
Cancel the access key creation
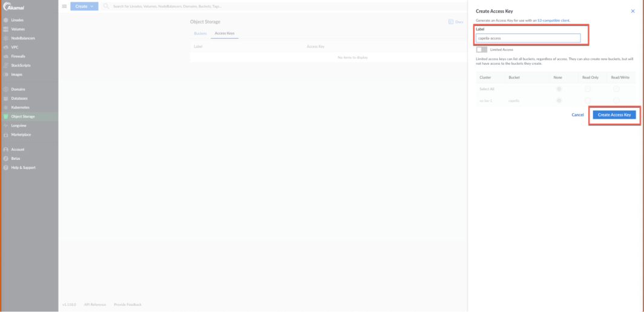pos(577,115)
